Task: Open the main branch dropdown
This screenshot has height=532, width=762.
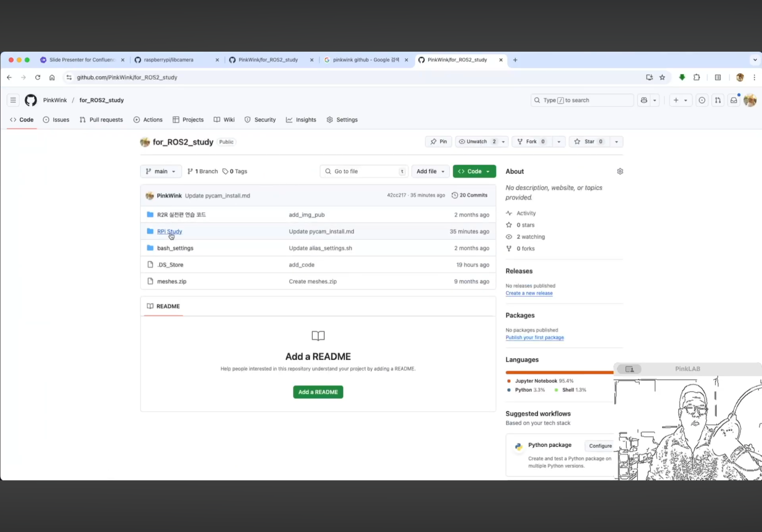Action: point(161,172)
